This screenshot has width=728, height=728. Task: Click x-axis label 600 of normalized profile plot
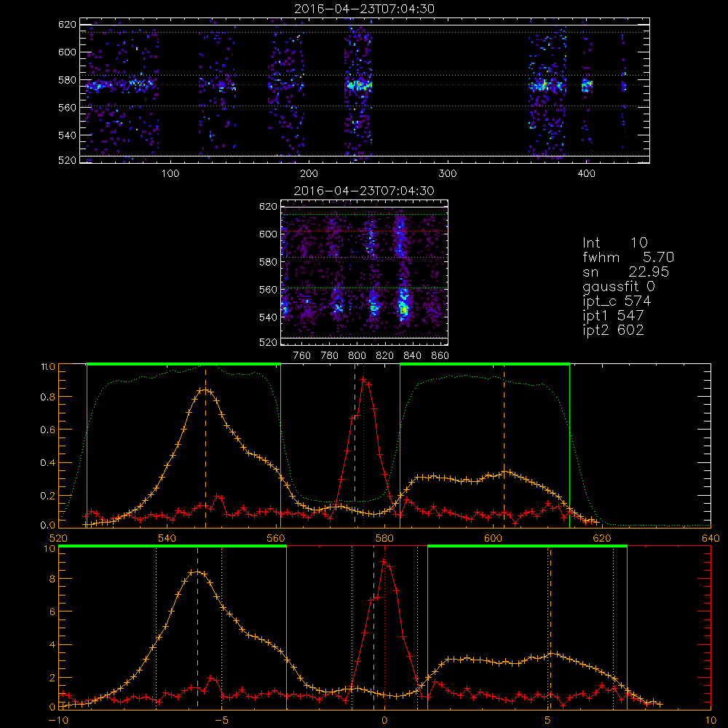click(493, 539)
